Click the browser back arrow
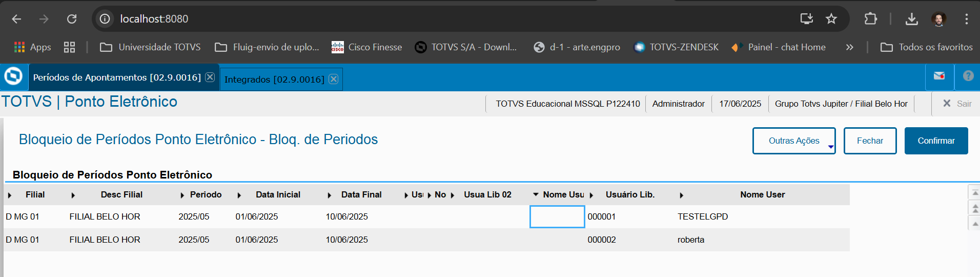Viewport: 980px width, 277px height. 16,19
